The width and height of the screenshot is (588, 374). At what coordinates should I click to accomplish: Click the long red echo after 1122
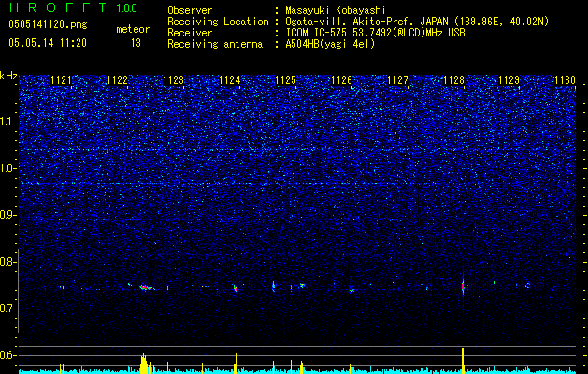(147, 288)
